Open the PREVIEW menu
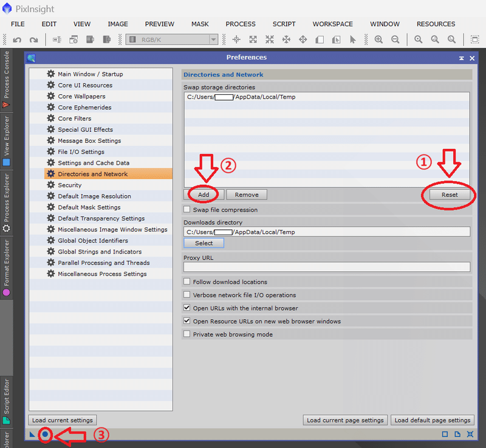The image size is (486, 448). point(160,24)
